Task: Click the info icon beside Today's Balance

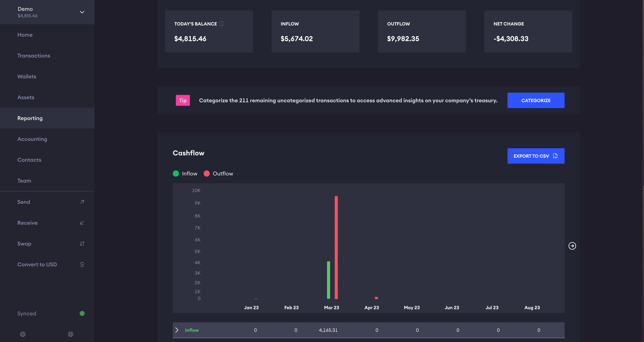Action: pos(222,24)
